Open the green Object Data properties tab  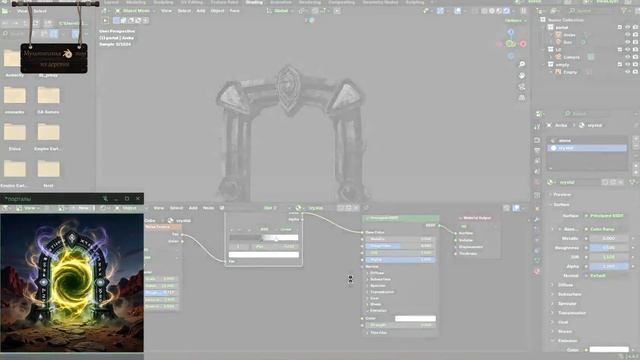pos(537,260)
